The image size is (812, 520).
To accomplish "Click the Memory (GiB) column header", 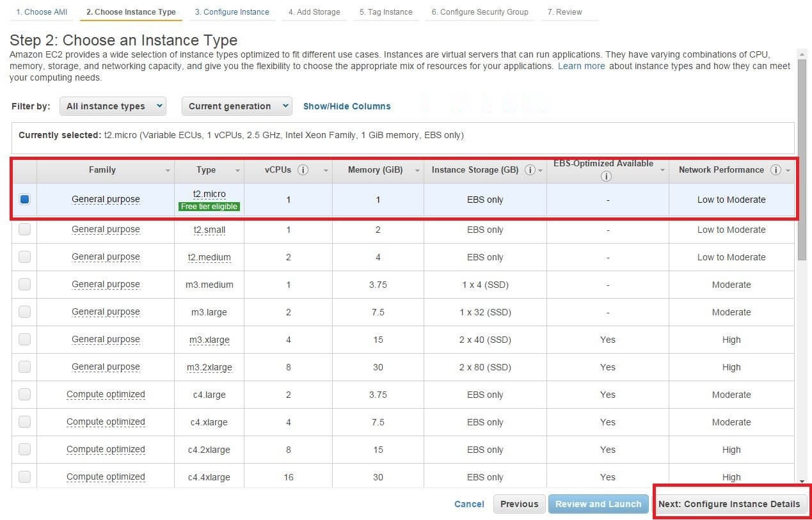I will click(x=375, y=170).
